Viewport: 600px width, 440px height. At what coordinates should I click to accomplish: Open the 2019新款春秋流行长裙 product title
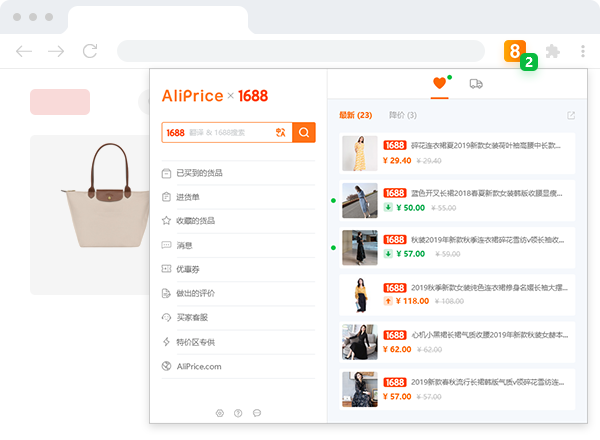point(488,382)
